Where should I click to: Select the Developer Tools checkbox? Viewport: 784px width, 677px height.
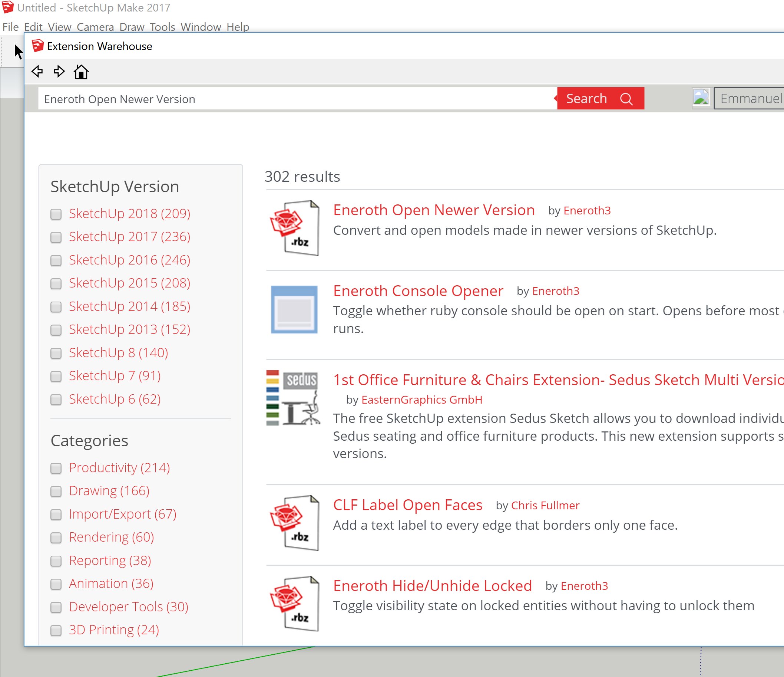coord(56,607)
